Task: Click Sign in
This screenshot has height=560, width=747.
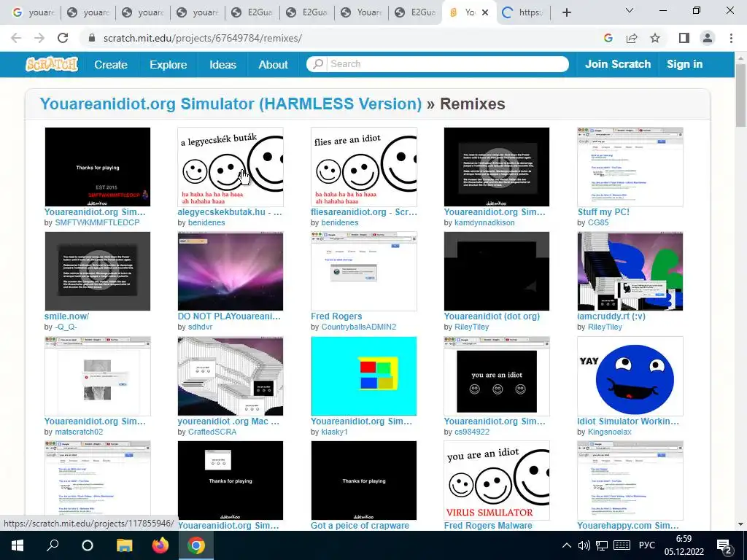Action: (x=684, y=64)
